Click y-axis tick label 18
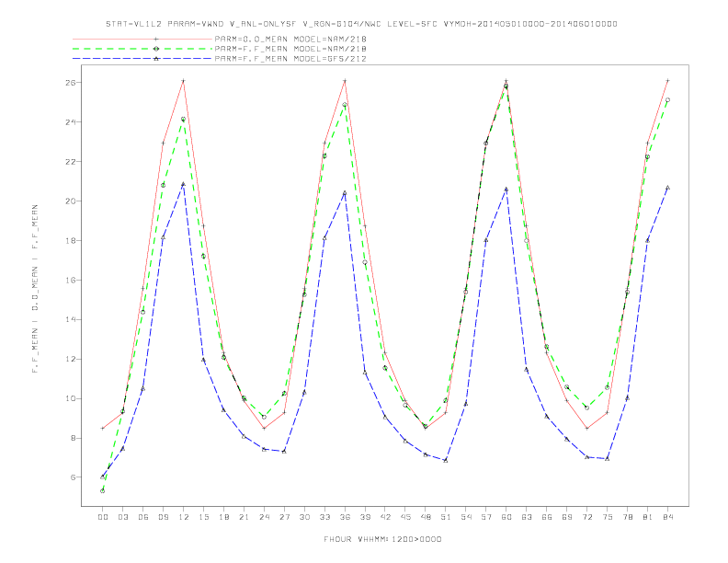The width and height of the screenshot is (728, 563). click(73, 241)
